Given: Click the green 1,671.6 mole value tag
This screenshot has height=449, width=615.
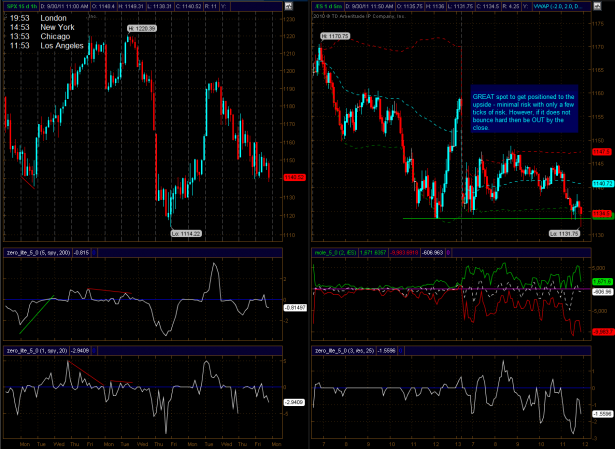Looking at the screenshot, I should click(602, 282).
